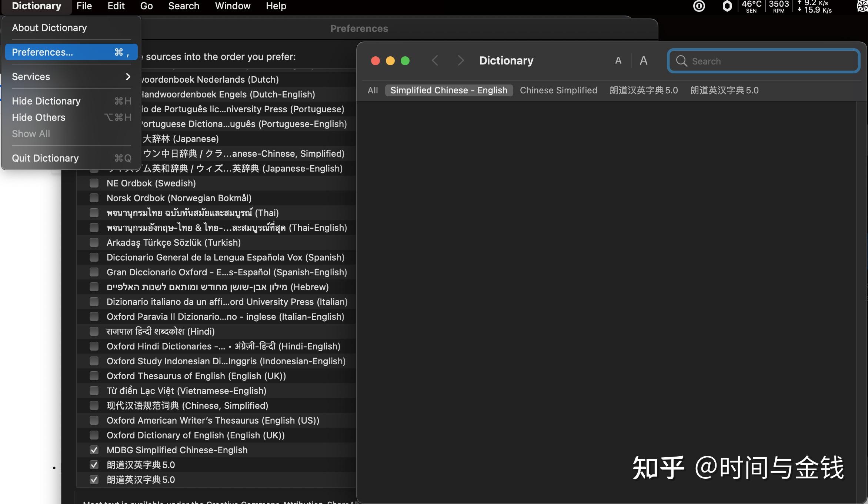This screenshot has height=504, width=868.
Task: Enable Oxford Thesaurus of English (UK) checkbox
Action: point(94,376)
